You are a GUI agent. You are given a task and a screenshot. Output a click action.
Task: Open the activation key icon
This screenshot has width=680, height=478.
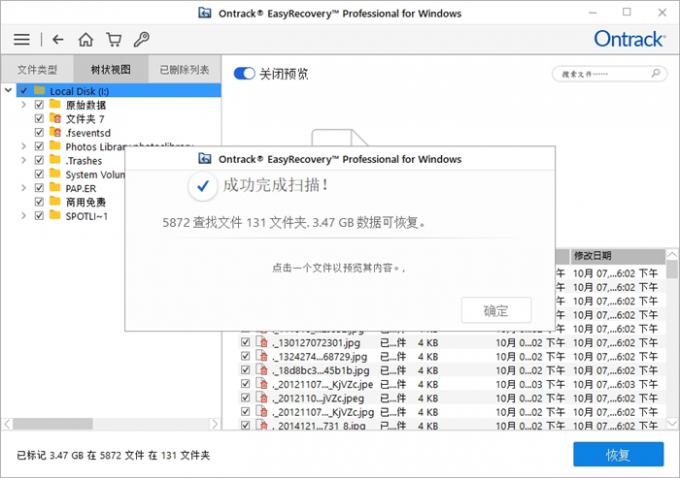tap(141, 39)
